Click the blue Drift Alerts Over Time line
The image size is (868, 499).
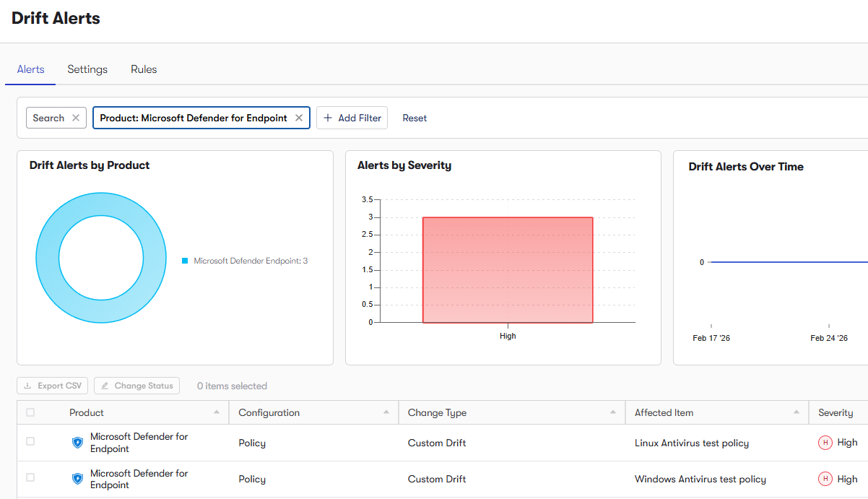coord(789,262)
